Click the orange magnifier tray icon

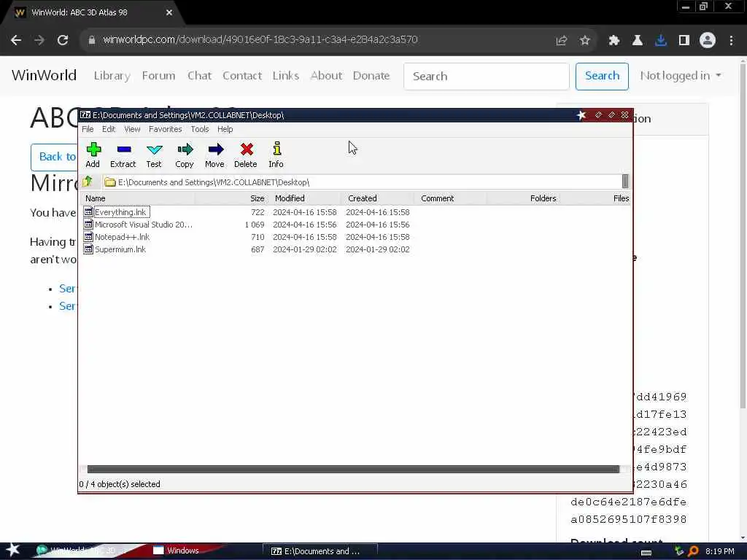point(693,551)
